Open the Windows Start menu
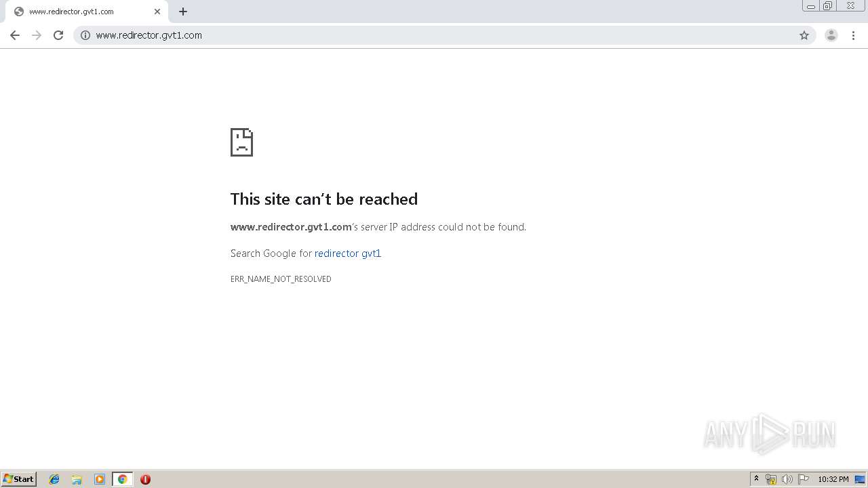Viewport: 868px width, 488px height. (x=19, y=479)
